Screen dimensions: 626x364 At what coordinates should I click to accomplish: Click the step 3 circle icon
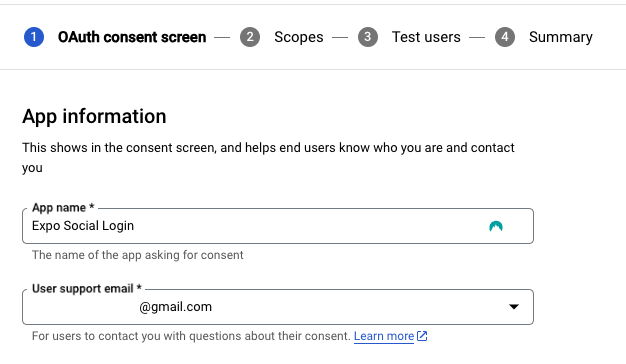point(368,37)
